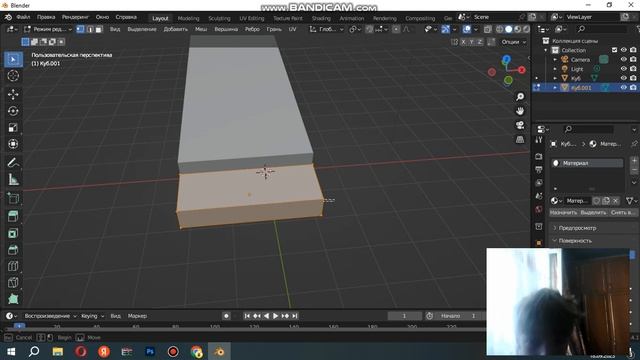Toggle proportional editing

[x=396, y=29]
